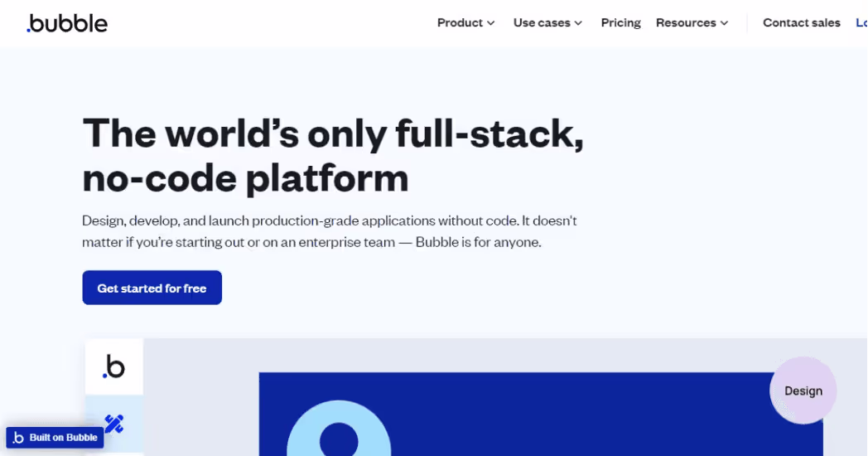868x456 pixels.
Task: Click the dark blue canvas rectangle
Action: 541,414
